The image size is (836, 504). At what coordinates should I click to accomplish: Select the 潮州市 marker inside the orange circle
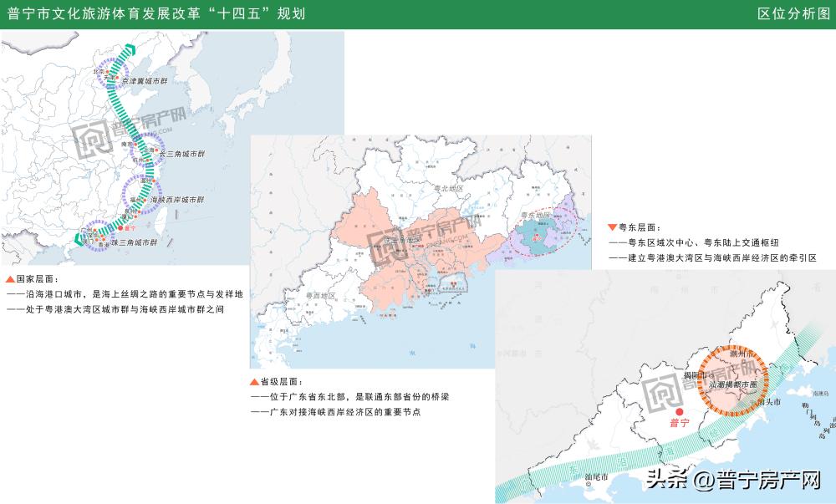741,354
